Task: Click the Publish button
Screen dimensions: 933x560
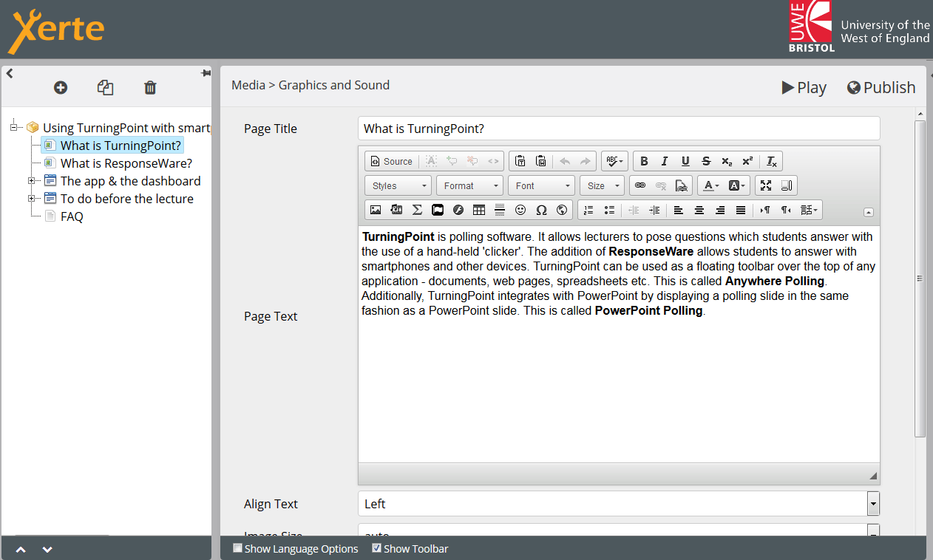Action: click(x=881, y=88)
